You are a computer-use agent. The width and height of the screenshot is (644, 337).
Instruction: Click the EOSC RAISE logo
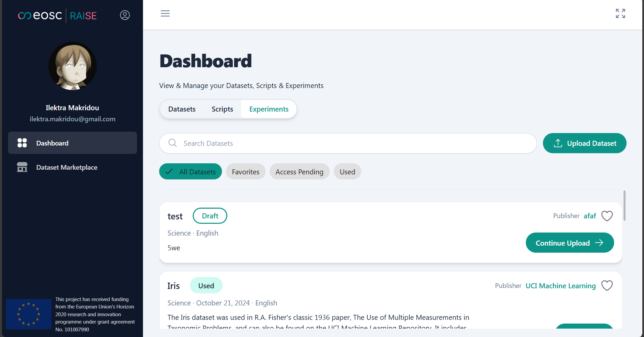[x=57, y=15]
